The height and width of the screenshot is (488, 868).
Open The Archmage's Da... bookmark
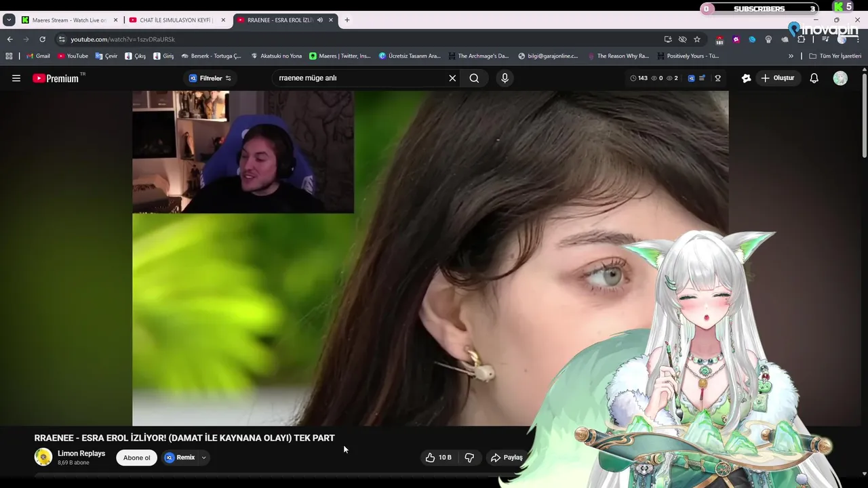click(x=478, y=56)
